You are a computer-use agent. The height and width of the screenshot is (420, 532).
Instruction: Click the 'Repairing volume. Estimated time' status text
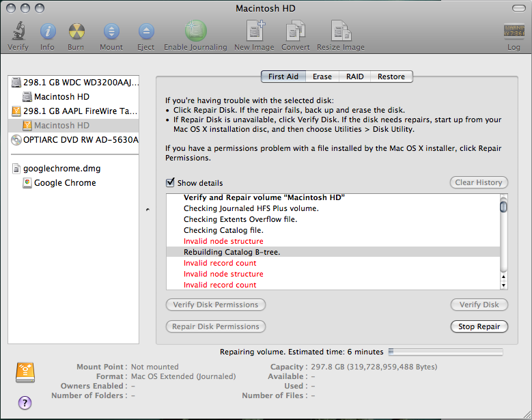pyautogui.click(x=301, y=352)
